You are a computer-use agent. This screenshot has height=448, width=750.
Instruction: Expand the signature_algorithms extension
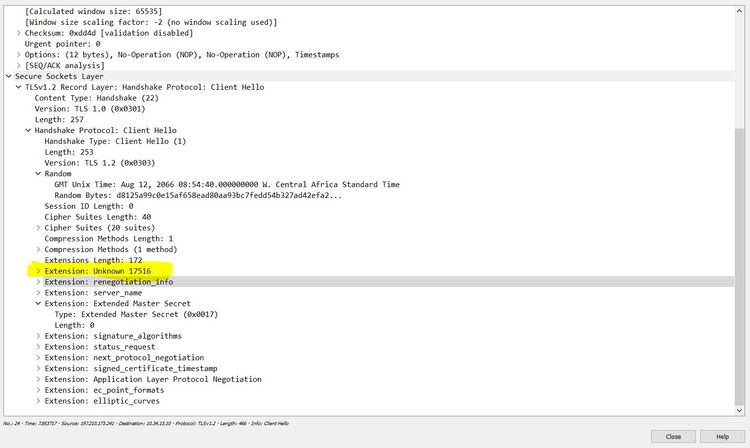pyautogui.click(x=38, y=336)
